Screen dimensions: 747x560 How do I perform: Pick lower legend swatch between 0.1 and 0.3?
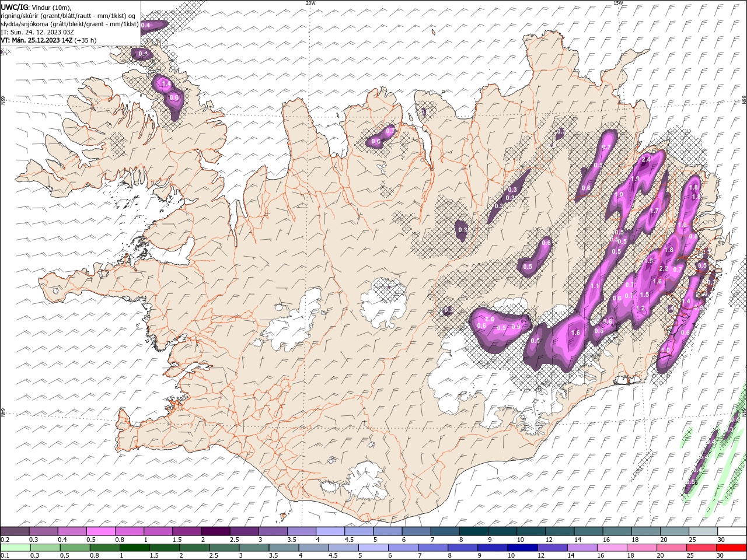[15, 548]
